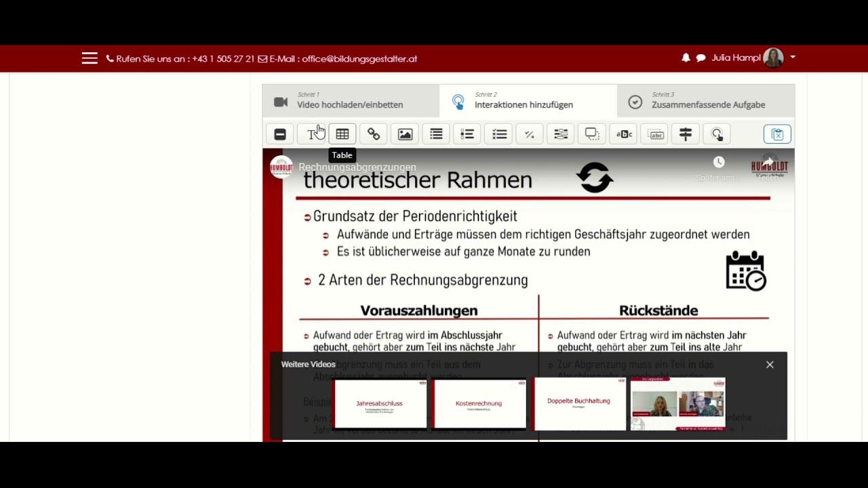Add a Label interaction

pyautogui.click(x=280, y=134)
